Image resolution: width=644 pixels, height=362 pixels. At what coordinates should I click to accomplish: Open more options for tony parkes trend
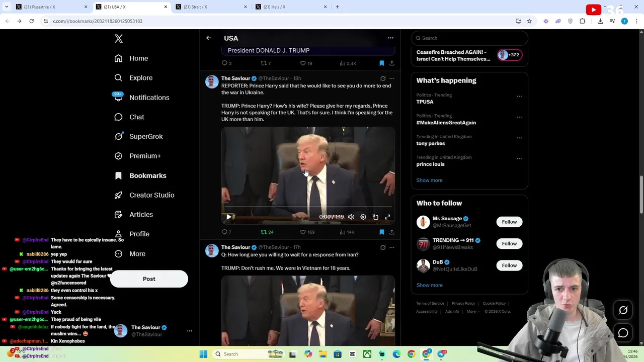(519, 138)
